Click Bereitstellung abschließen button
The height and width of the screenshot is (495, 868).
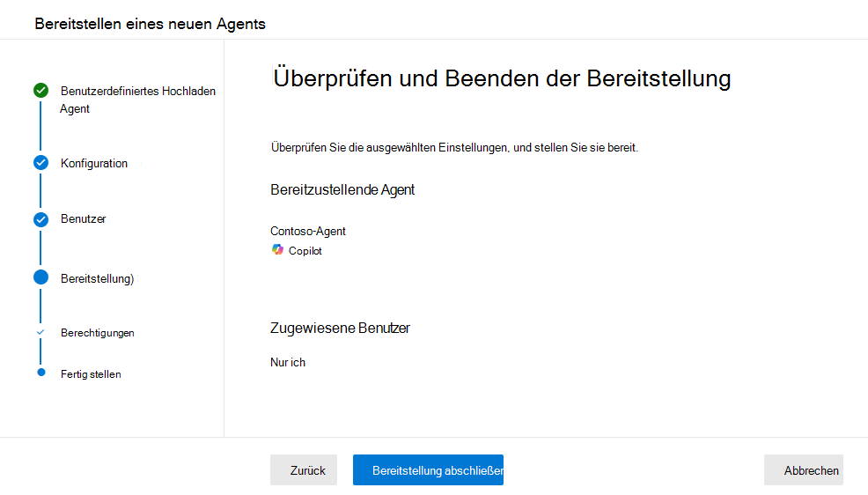(x=428, y=470)
